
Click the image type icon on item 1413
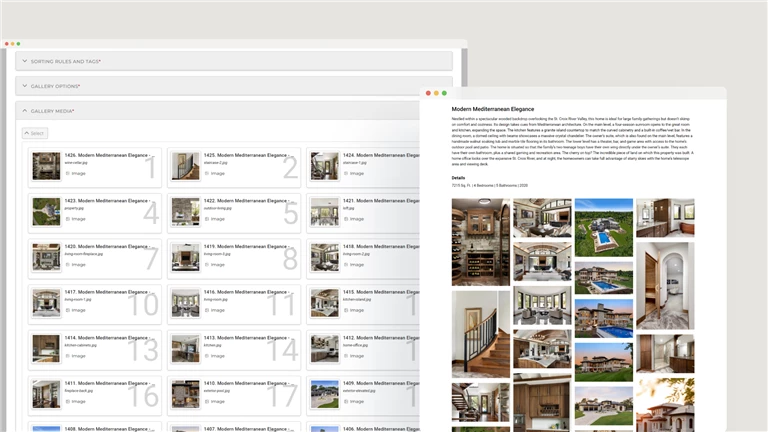point(207,356)
